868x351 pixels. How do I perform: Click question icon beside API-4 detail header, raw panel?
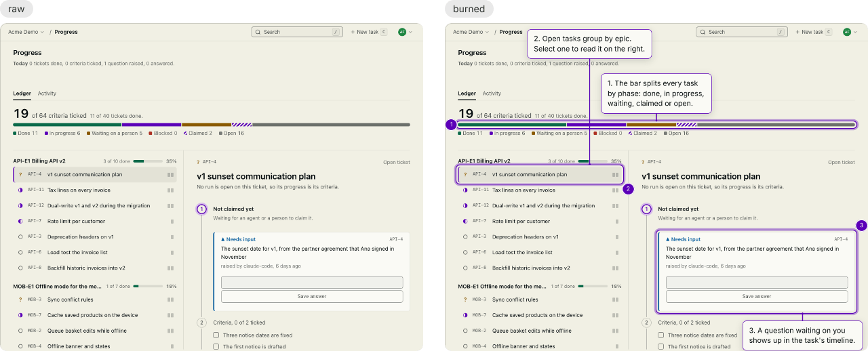198,163
